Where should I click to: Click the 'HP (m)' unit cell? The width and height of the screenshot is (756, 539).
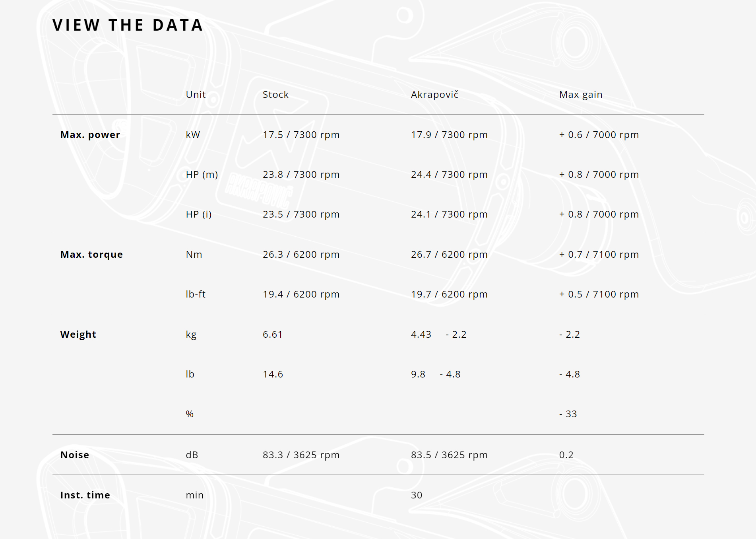(x=202, y=175)
